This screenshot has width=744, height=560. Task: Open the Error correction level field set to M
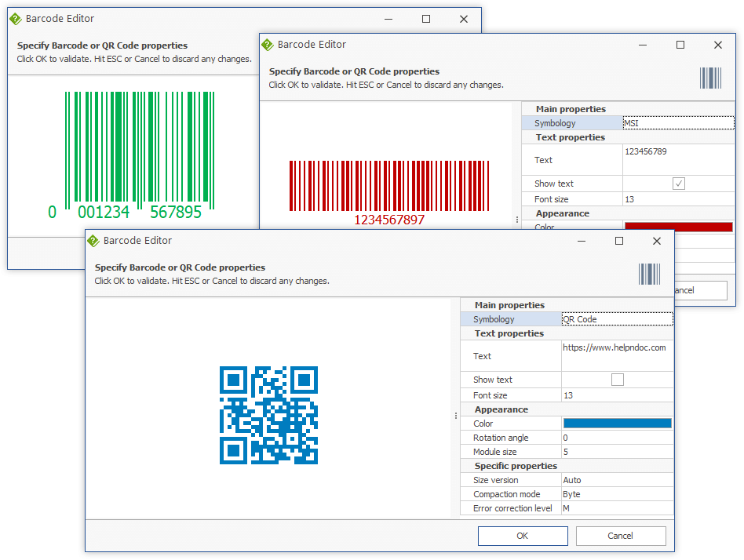(x=617, y=508)
